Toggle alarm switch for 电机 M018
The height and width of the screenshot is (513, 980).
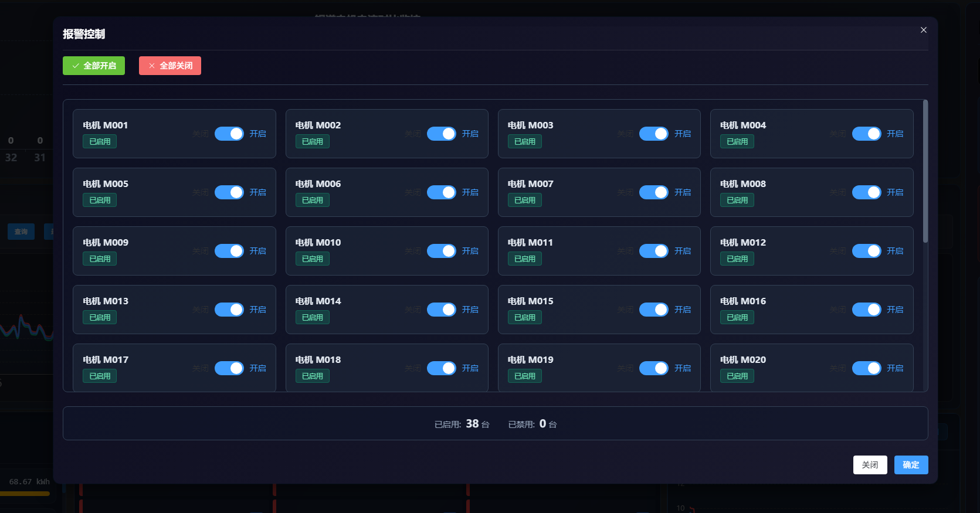coord(441,368)
